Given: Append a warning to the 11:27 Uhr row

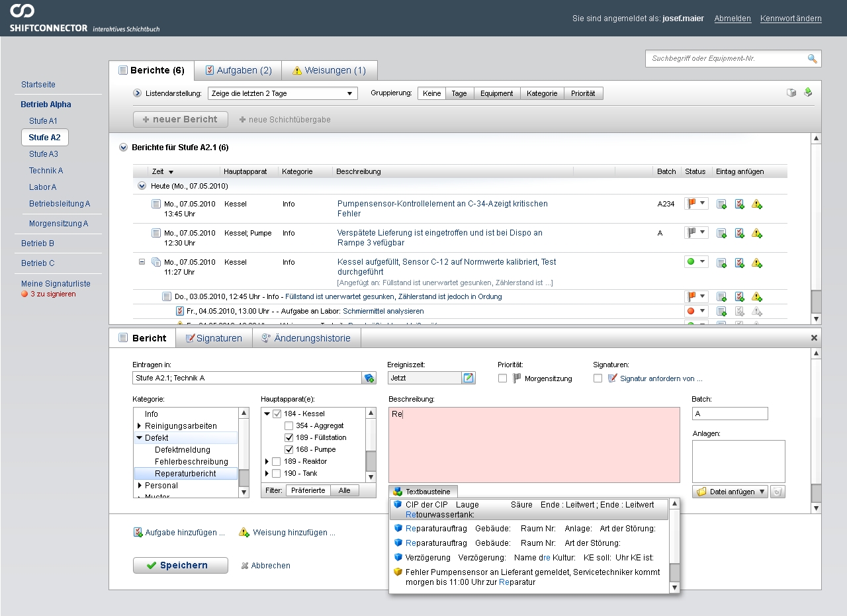Looking at the screenshot, I should click(x=757, y=263).
